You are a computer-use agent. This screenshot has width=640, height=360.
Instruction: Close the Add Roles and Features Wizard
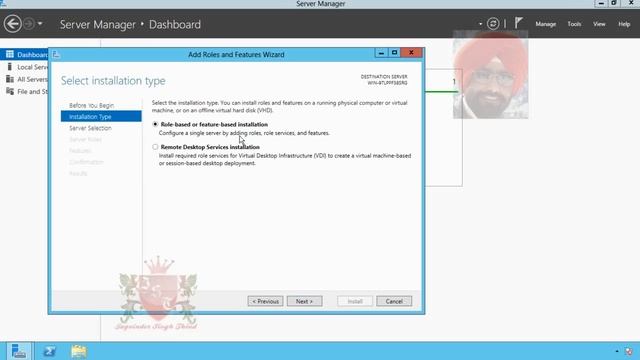[411, 53]
